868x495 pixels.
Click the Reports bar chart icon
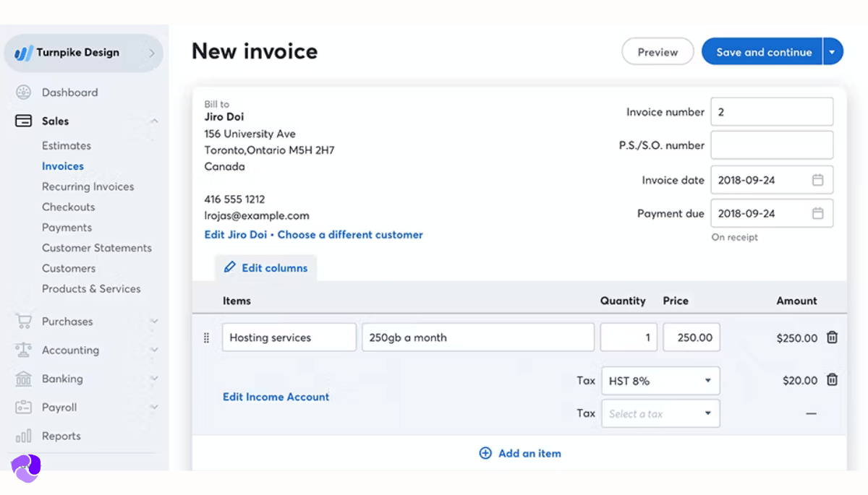coord(24,436)
